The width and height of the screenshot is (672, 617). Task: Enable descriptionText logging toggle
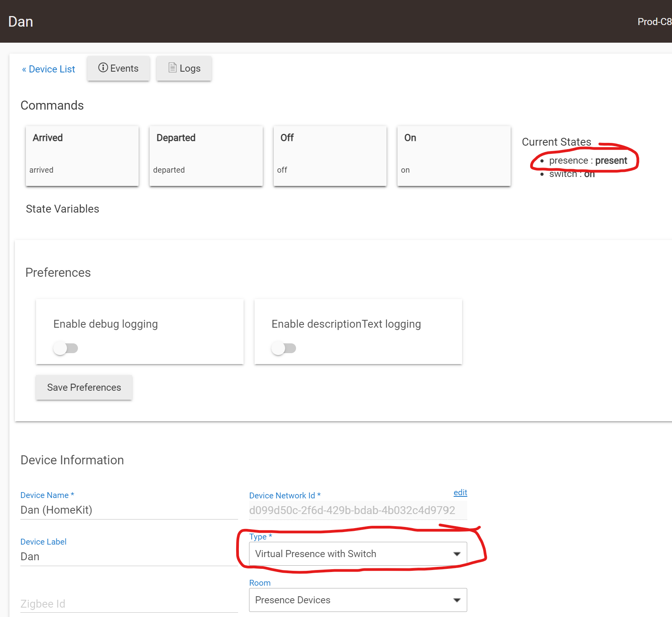(x=284, y=348)
